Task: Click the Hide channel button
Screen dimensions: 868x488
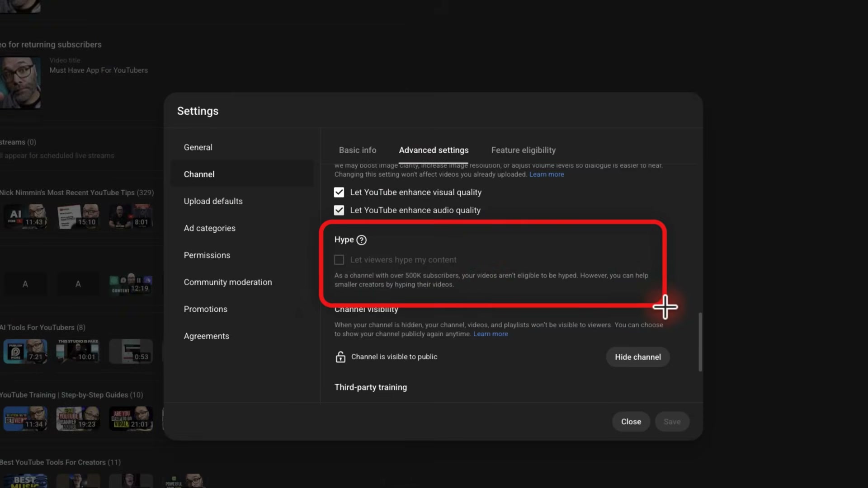Action: (x=637, y=357)
